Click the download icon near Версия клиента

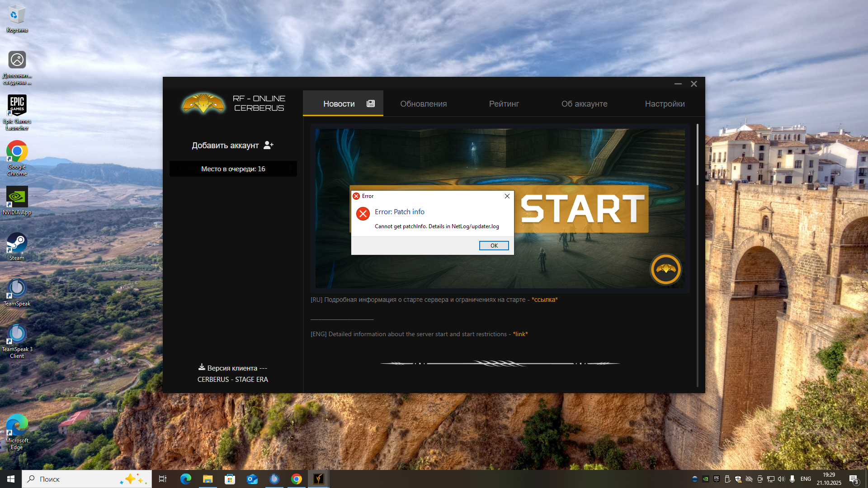202,367
